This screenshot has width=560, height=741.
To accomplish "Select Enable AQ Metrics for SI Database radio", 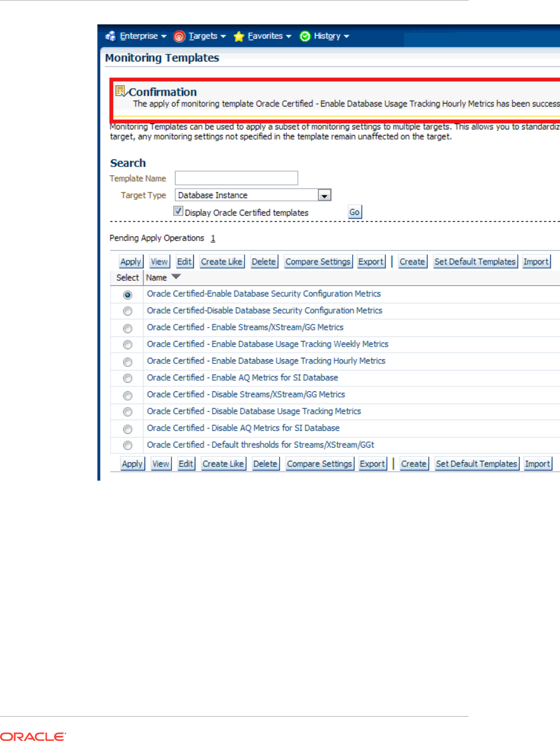I will (128, 378).
